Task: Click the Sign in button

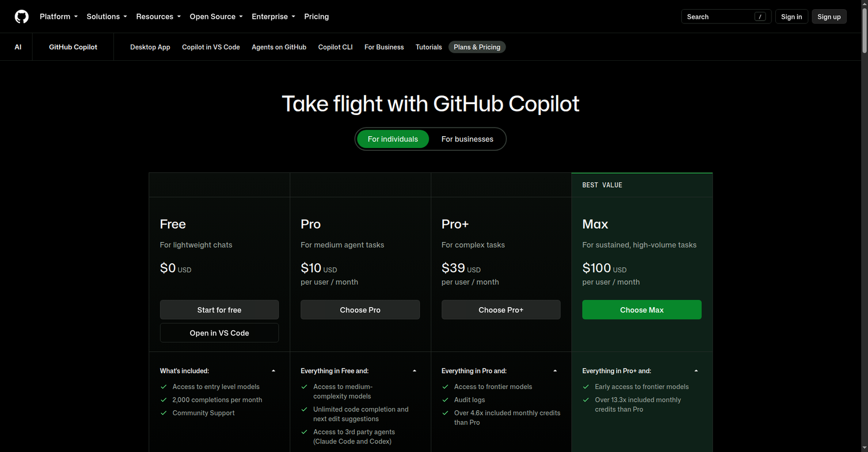Action: (x=792, y=17)
